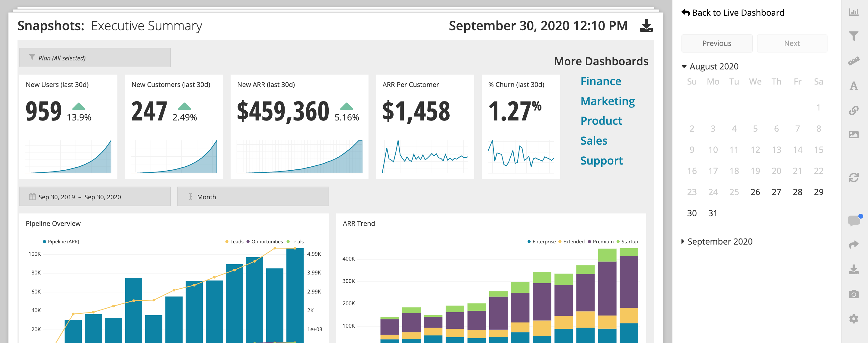Click the date range input field
Image resolution: width=868 pixels, height=343 pixels.
click(x=94, y=197)
